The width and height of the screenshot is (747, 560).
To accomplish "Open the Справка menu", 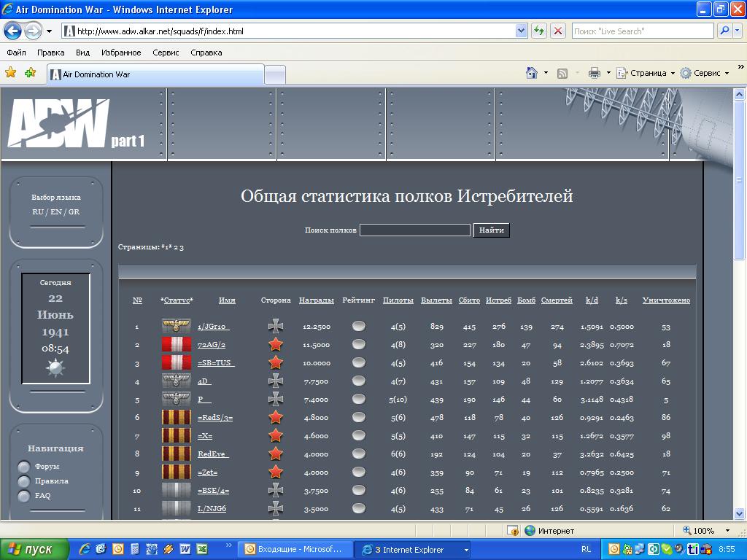I will [x=206, y=52].
